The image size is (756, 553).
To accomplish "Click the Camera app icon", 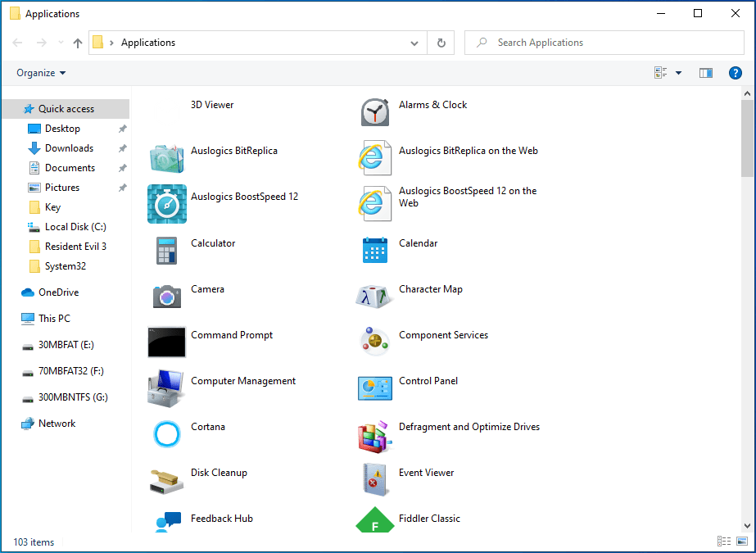I will click(167, 296).
